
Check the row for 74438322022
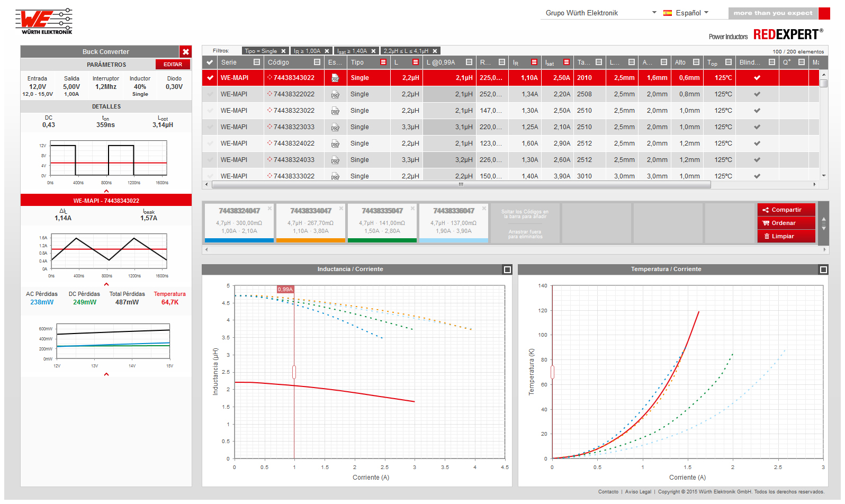(x=210, y=94)
